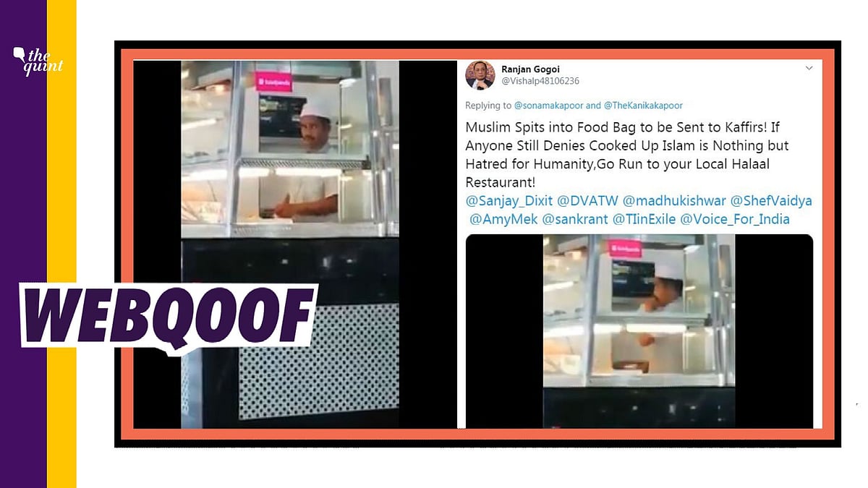Open the @TIinExile mention
The image size is (868, 488).
[644, 220]
